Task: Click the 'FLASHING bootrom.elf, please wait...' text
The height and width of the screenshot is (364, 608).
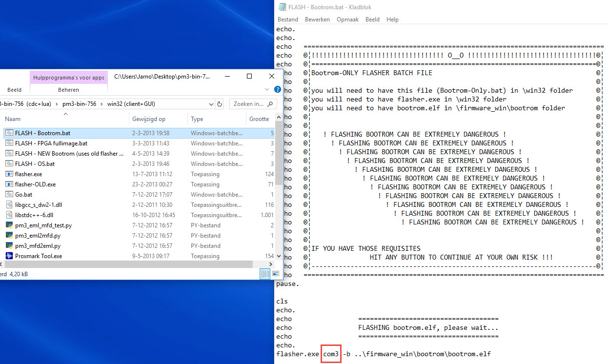Action: (x=428, y=327)
